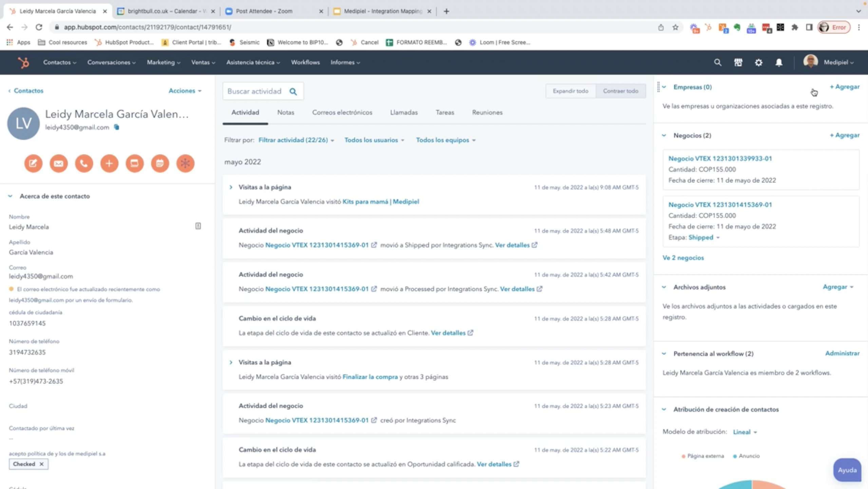Click the HubSpot sprocket logo
The image size is (868, 489).
[x=23, y=62]
